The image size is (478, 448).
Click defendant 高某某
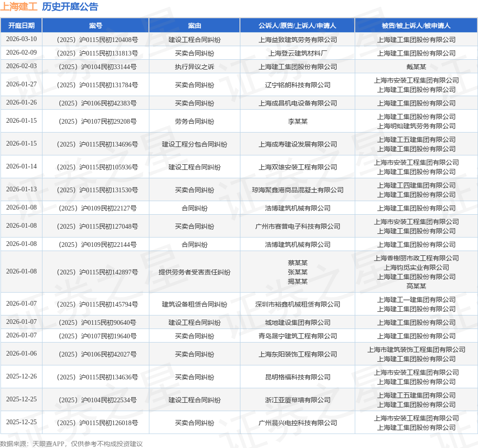[x=416, y=286]
